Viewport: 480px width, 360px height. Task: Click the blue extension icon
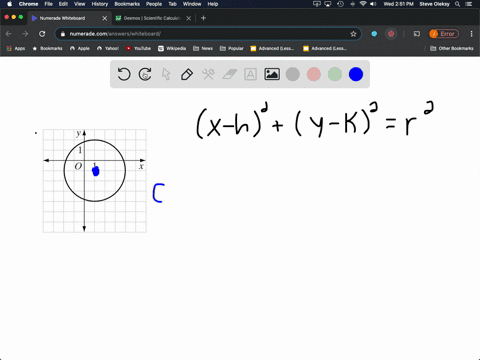tap(374, 34)
